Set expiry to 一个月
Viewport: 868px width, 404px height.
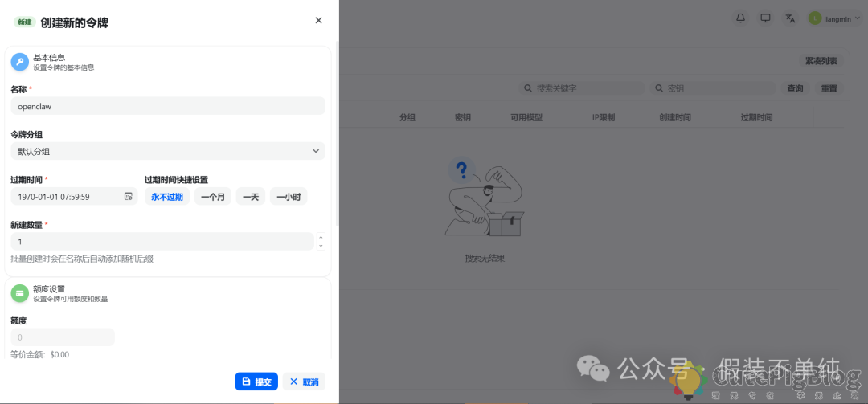coord(212,197)
